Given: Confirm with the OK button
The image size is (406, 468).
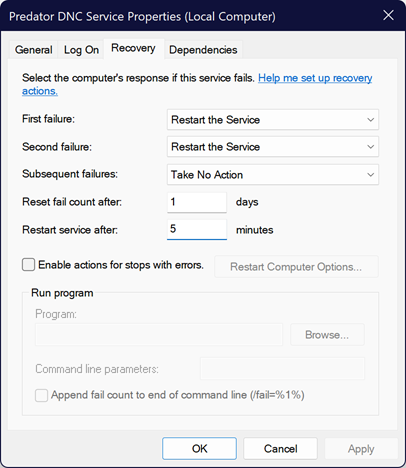Looking at the screenshot, I should pos(199,449).
